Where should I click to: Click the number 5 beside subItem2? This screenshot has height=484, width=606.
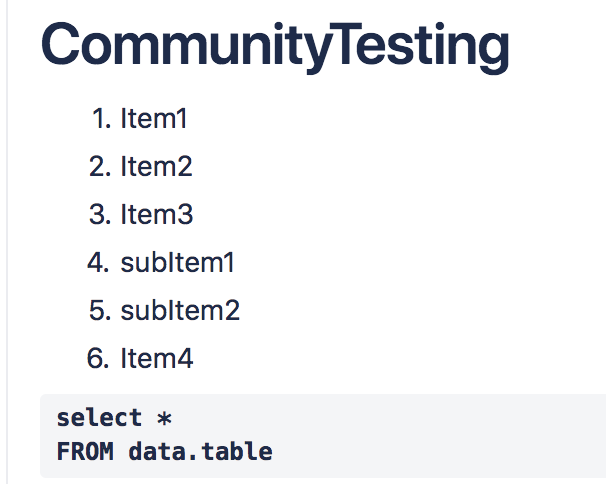[98, 311]
